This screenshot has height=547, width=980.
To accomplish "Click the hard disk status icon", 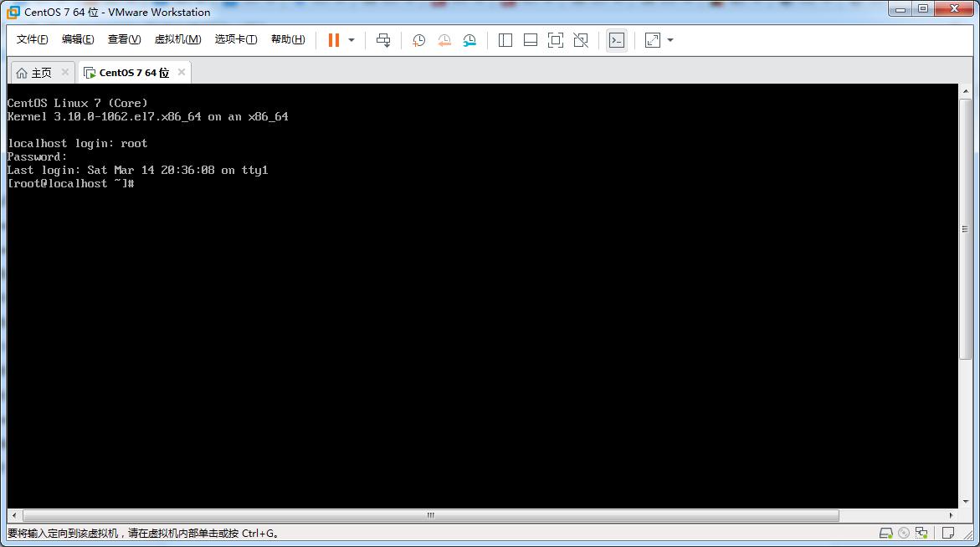I will [886, 533].
